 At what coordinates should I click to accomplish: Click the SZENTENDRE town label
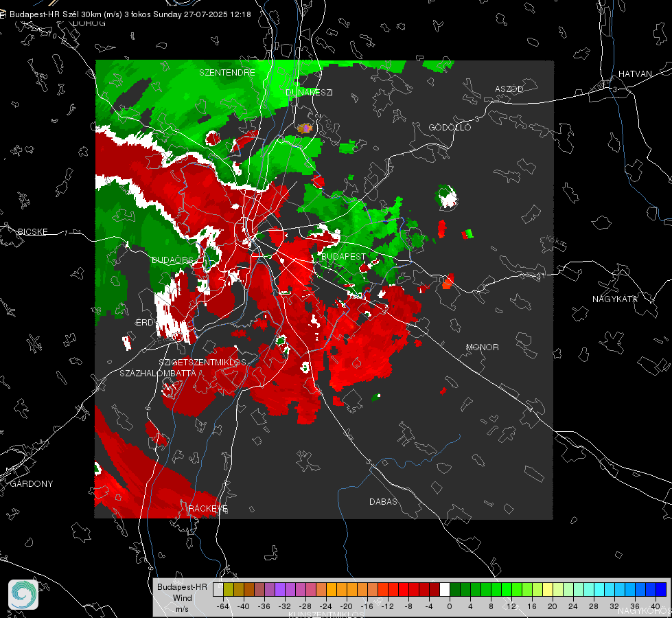227,73
